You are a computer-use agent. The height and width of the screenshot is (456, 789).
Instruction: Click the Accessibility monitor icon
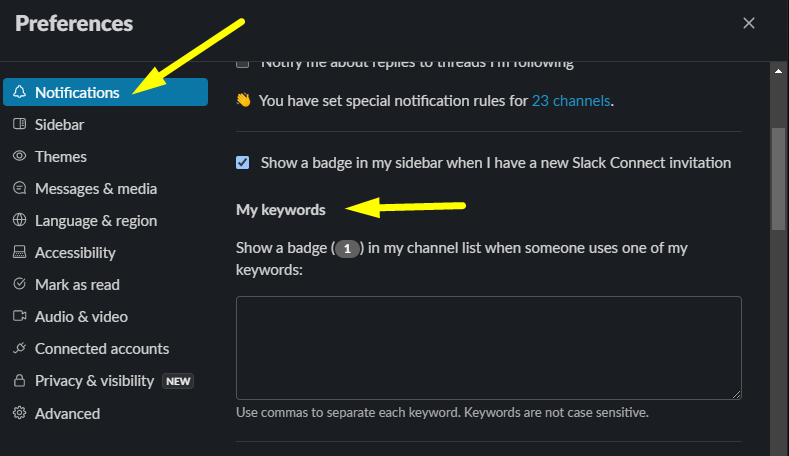(19, 253)
